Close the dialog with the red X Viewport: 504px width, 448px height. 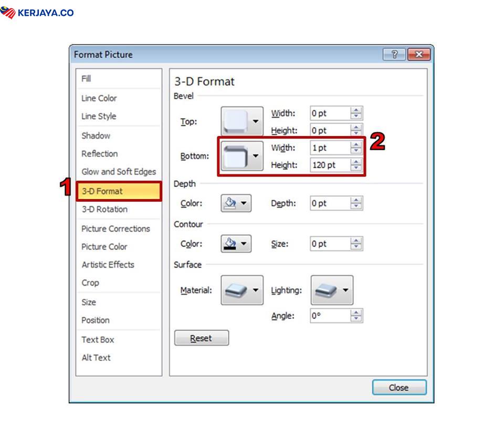point(419,54)
